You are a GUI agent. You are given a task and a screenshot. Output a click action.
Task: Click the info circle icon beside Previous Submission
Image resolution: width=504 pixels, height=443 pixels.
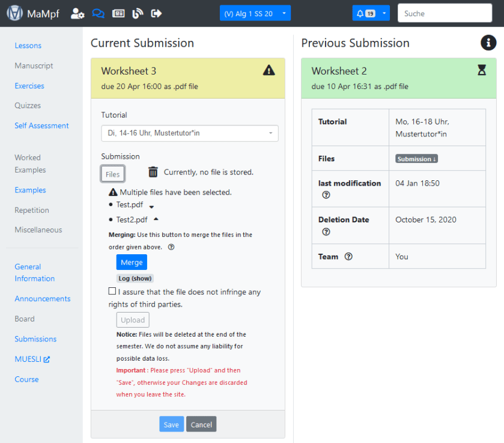click(488, 43)
